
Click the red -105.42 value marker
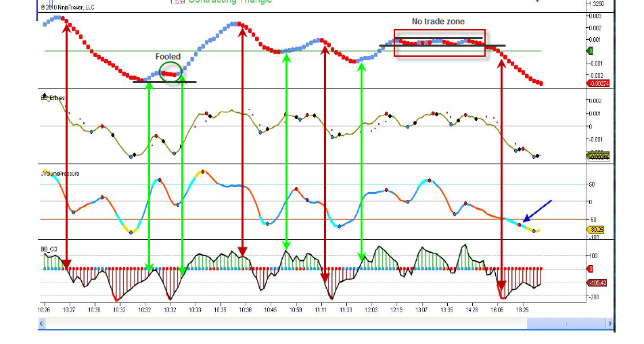(597, 282)
